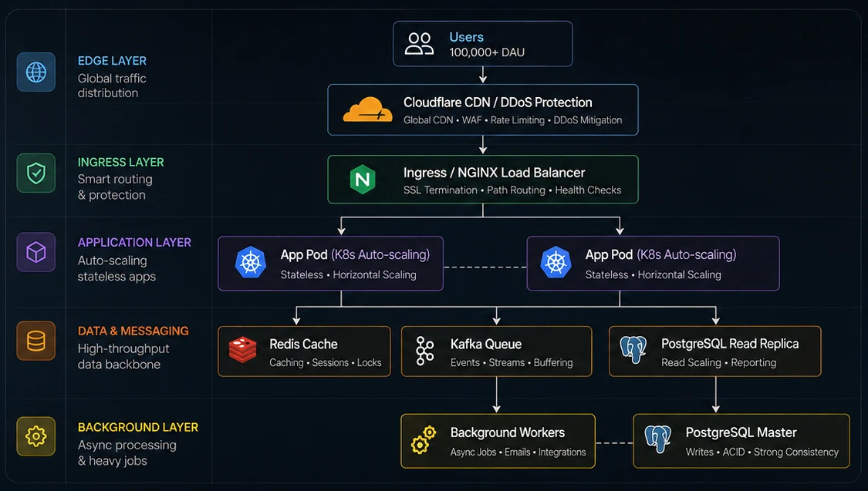Image resolution: width=868 pixels, height=491 pixels.
Task: Click the cube icon for Application Layer
Action: click(36, 252)
